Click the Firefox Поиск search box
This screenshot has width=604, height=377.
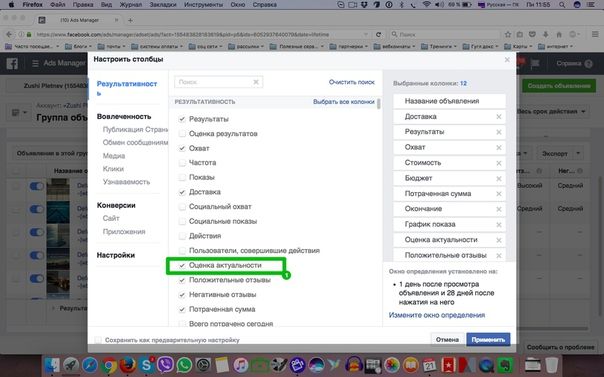[x=444, y=34]
